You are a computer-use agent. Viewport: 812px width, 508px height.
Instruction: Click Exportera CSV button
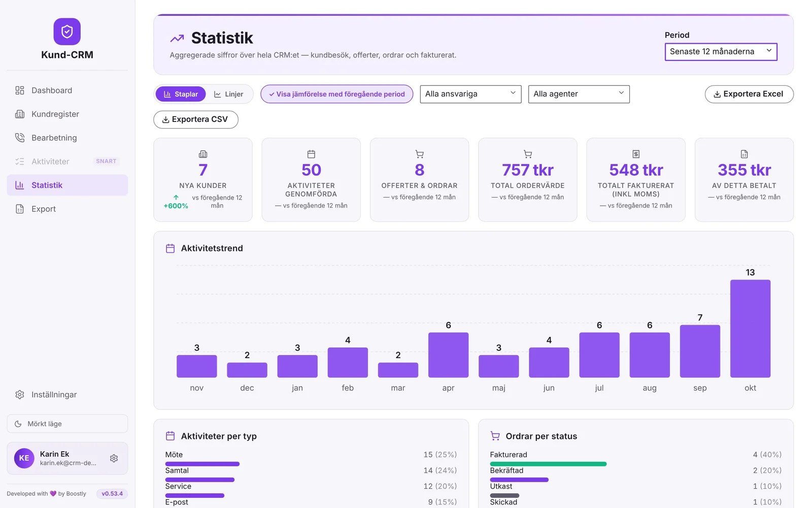pos(195,119)
